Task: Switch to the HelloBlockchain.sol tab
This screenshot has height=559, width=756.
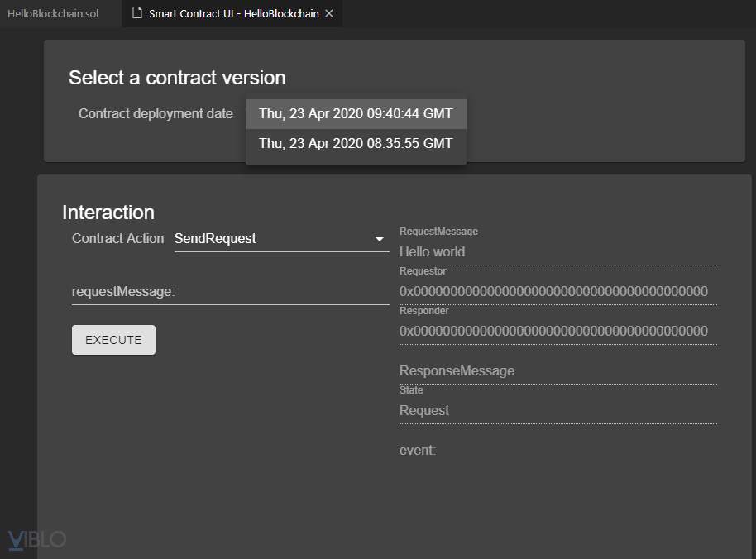Action: click(53, 14)
